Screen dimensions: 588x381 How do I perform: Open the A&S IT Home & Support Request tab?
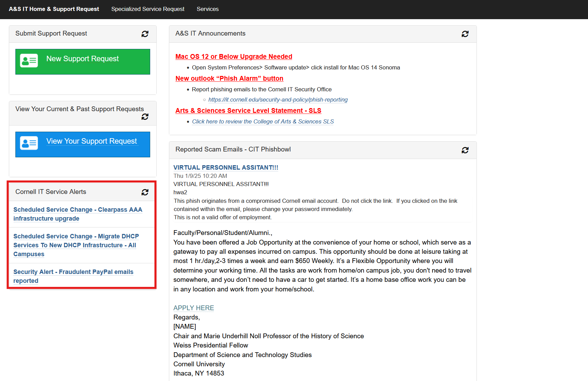(54, 9)
